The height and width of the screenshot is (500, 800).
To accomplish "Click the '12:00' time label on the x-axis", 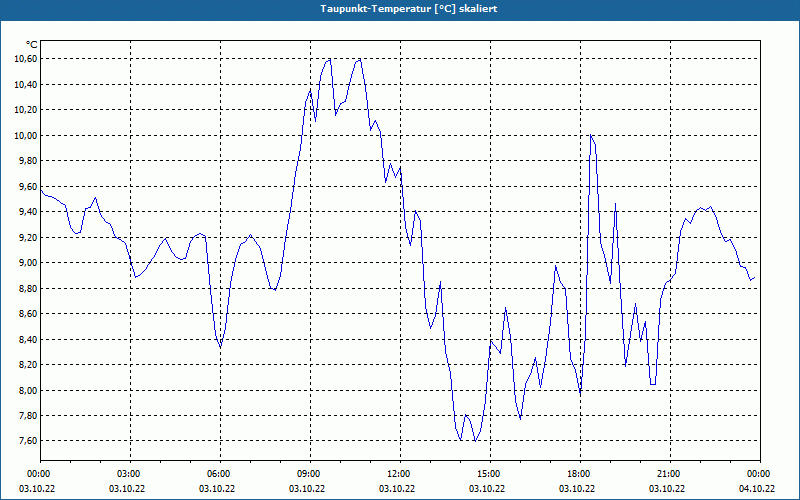I will (400, 474).
